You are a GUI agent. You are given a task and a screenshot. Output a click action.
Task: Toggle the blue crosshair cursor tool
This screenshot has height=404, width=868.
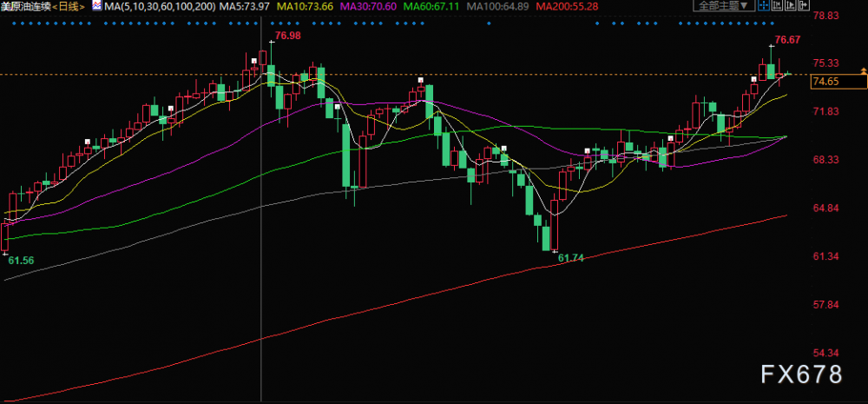764,5
